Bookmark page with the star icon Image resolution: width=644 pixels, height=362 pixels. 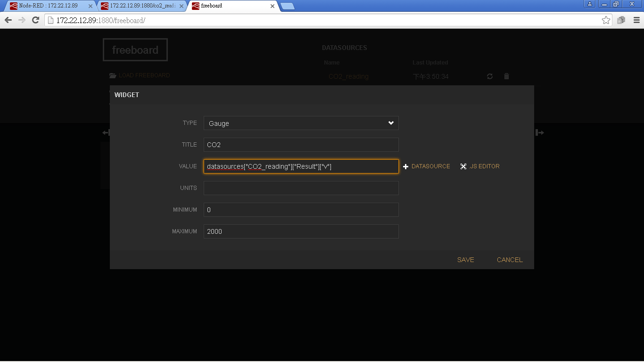(606, 20)
